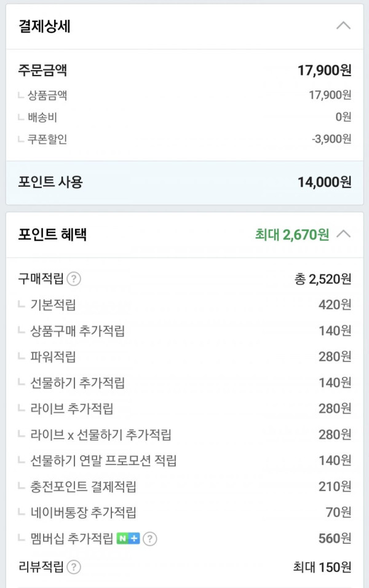Select the 포인트 사용 14,000원 row

click(184, 182)
